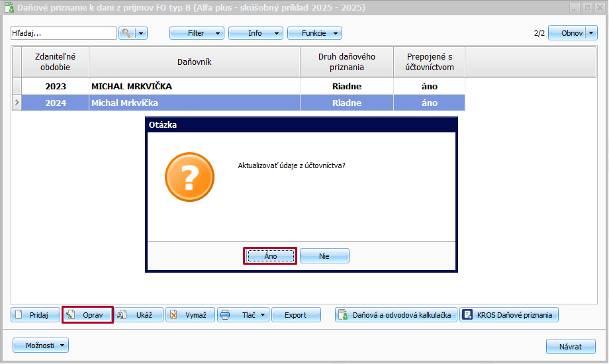Click the Ukáž view button

[139, 315]
